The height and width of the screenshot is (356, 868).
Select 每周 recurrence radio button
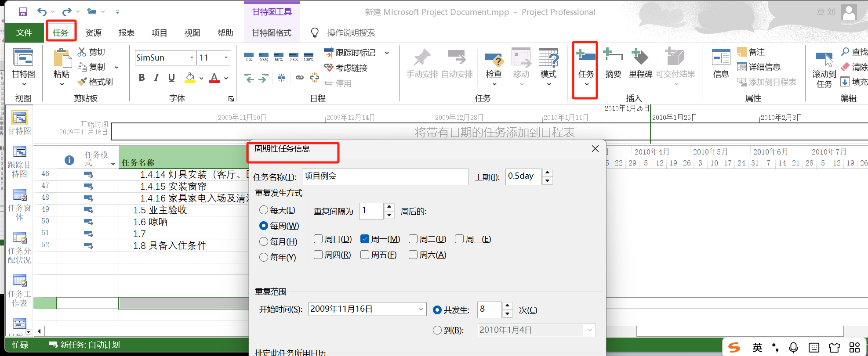(264, 226)
